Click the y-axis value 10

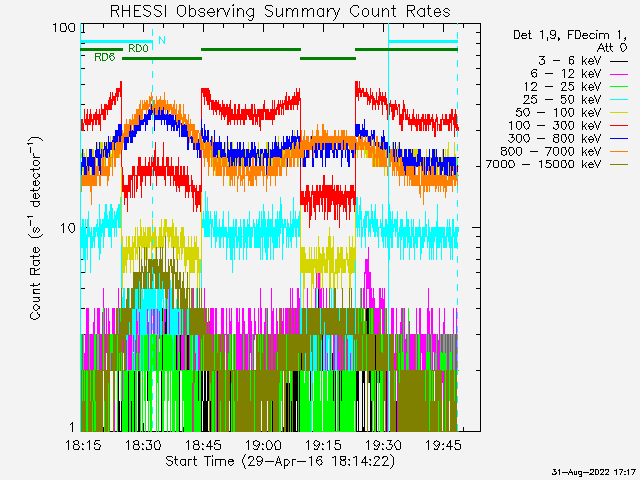[68, 228]
